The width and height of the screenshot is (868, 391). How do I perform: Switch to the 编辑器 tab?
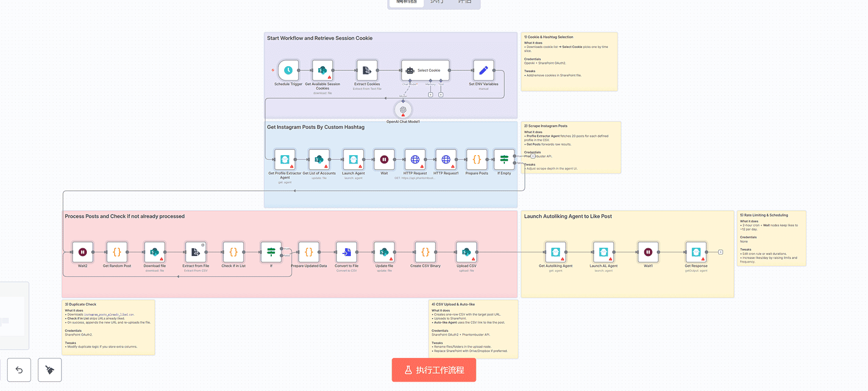(x=406, y=3)
